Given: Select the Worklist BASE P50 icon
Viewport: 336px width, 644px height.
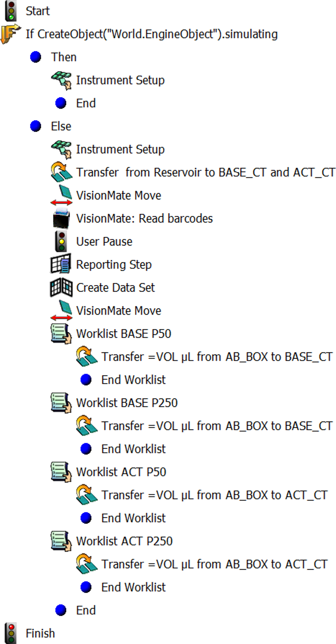Looking at the screenshot, I should click(61, 334).
